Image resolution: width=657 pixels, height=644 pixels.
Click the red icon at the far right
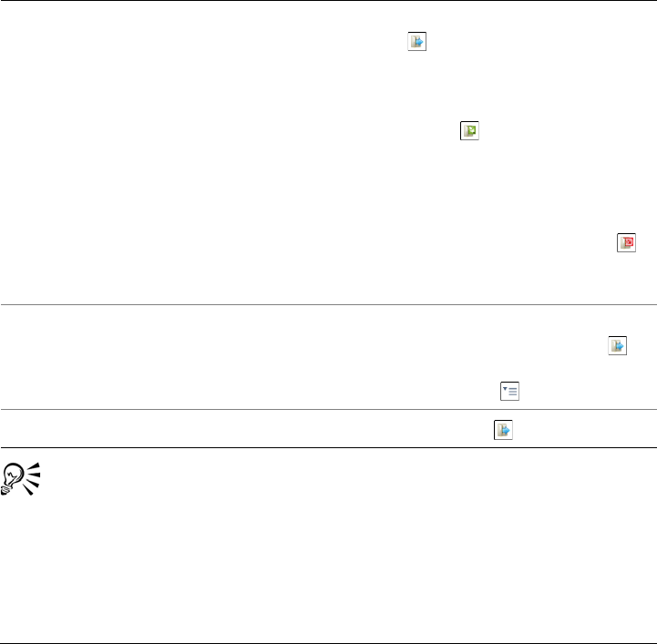pyautogui.click(x=626, y=241)
